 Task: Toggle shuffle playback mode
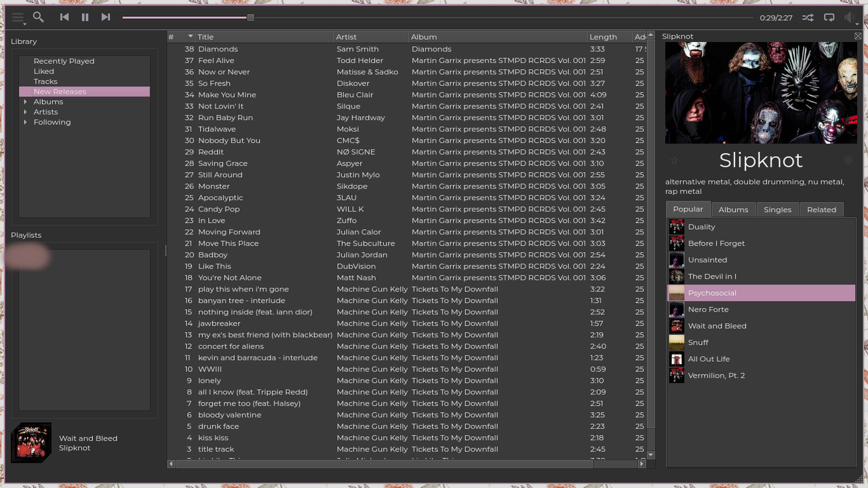point(808,18)
